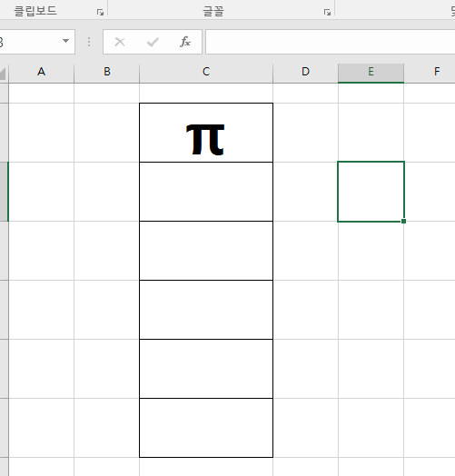The height and width of the screenshot is (476, 455).
Task: Click the Name Box text field
Action: (30, 42)
